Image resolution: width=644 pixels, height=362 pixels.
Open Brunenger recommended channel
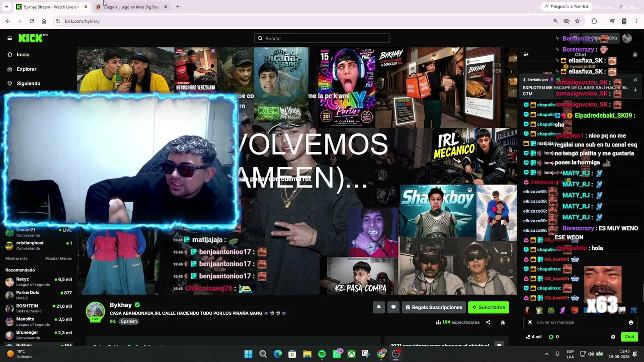(x=38, y=335)
